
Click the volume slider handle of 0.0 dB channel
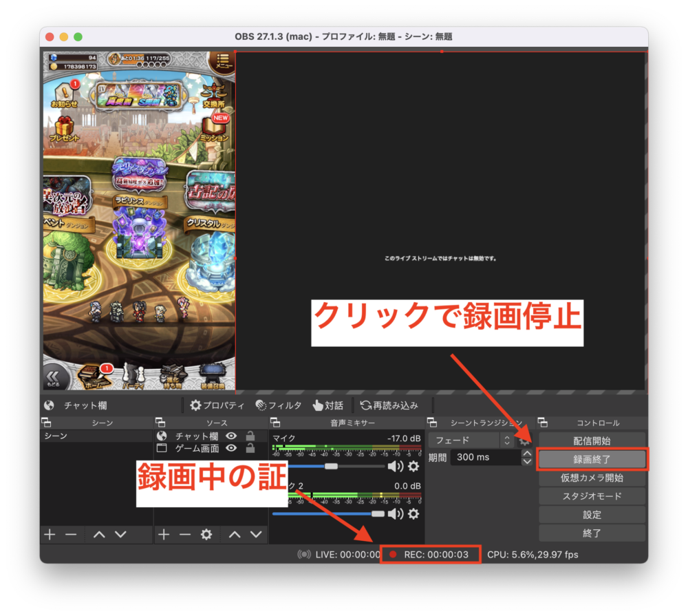point(378,513)
